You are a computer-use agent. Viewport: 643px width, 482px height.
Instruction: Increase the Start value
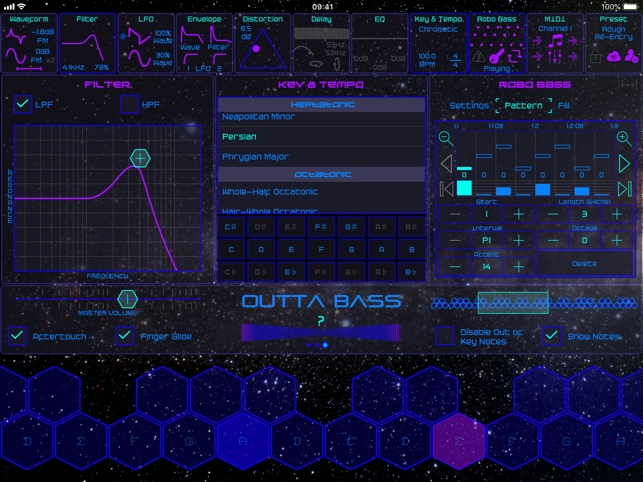coord(518,214)
